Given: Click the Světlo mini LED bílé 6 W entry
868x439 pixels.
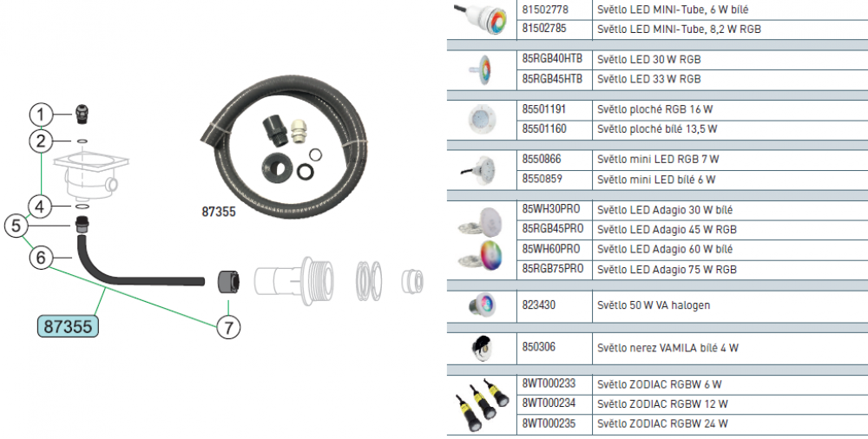Looking at the screenshot, I should [656, 180].
